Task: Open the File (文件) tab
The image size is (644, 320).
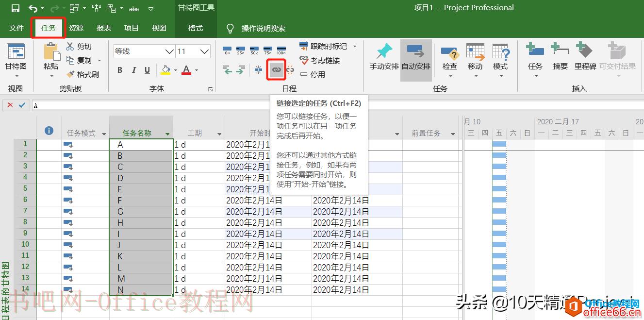Action: point(17,28)
